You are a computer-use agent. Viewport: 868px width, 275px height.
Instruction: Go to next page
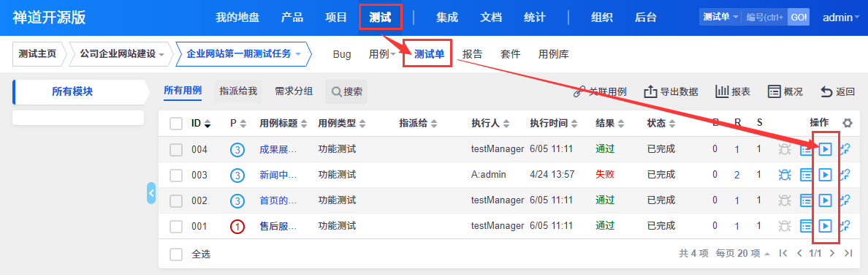(x=831, y=253)
